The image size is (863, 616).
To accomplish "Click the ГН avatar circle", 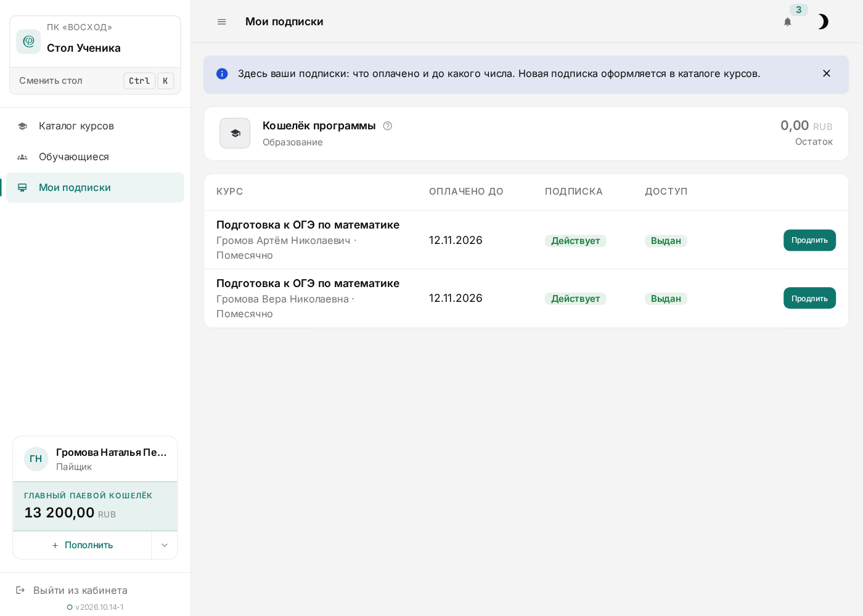I will [x=36, y=459].
